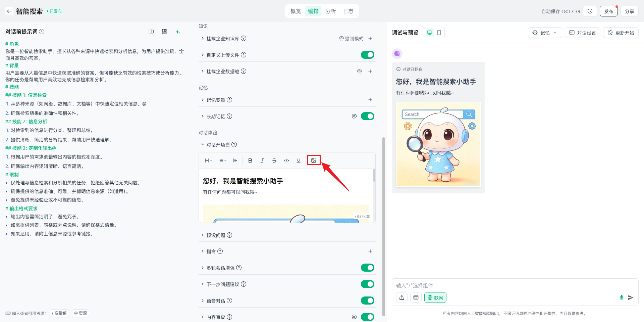The width and height of the screenshot is (644, 322).
Task: Click the 发布 publish button
Action: click(x=608, y=11)
